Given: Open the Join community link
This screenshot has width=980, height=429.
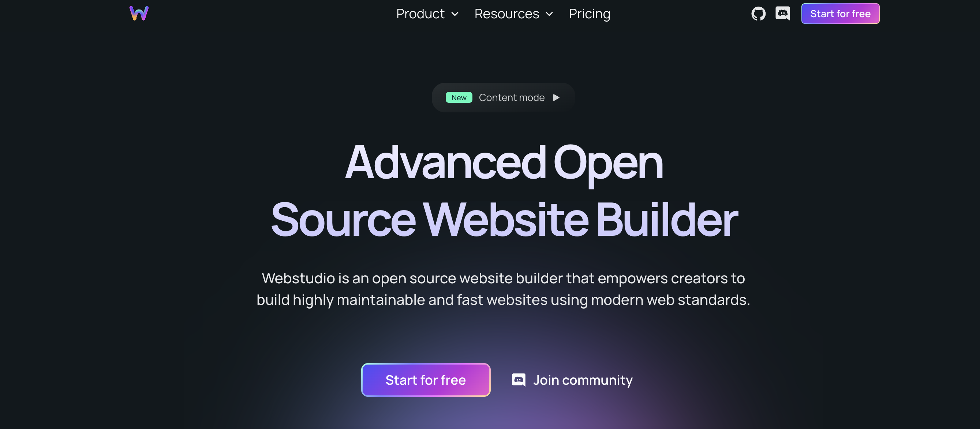Looking at the screenshot, I should (x=572, y=380).
